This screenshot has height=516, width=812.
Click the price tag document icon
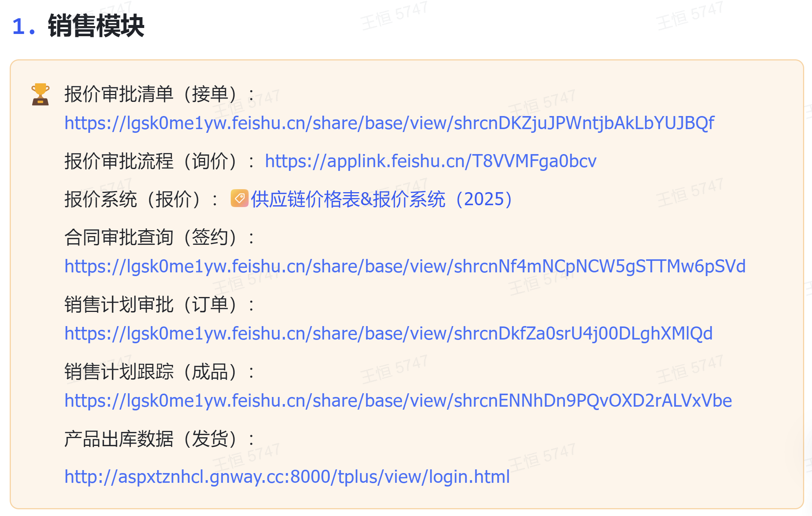(x=239, y=198)
